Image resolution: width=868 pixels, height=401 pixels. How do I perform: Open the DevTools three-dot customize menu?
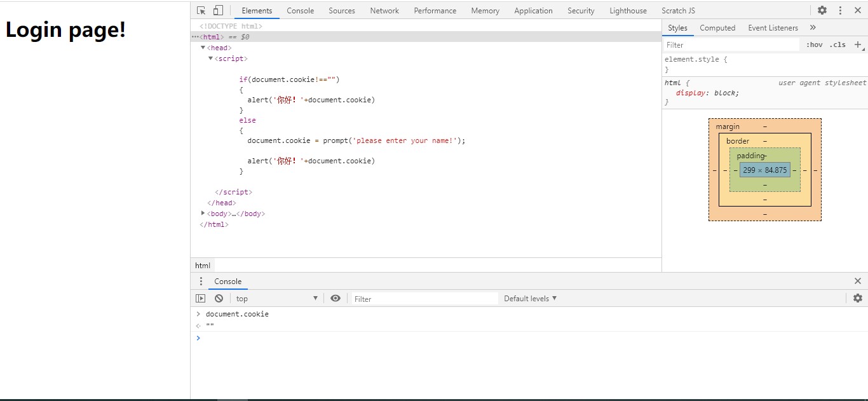(840, 11)
